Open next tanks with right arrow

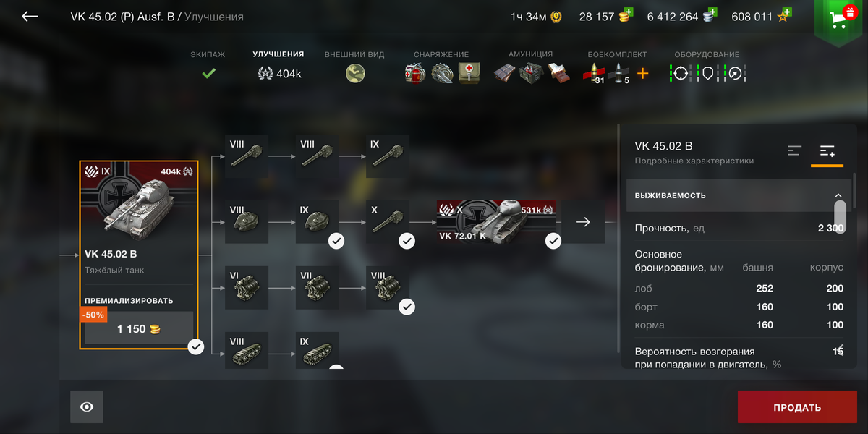[583, 222]
